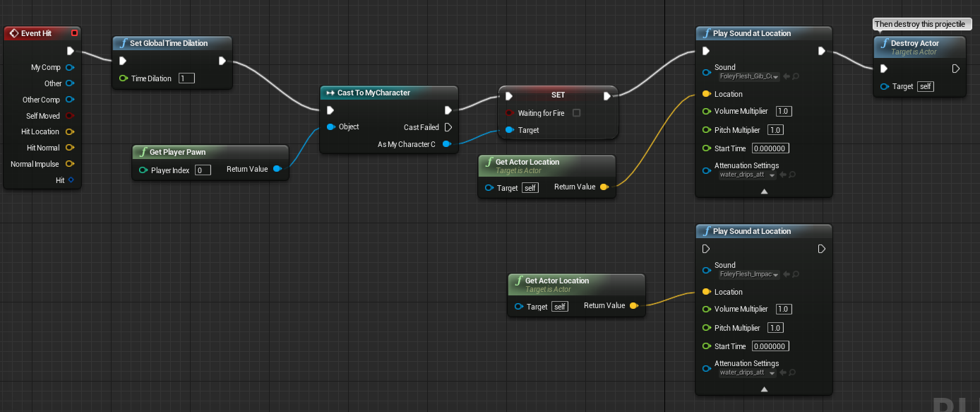Click Volume Multiplier value on FoleyFlesh_Impac node
This screenshot has height=412, width=980.
[x=783, y=310]
